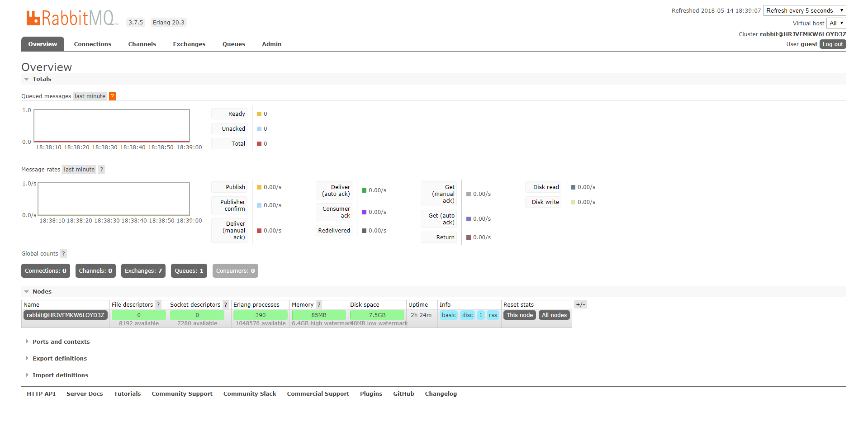
Task: Click the Queued messages chart
Action: 112,126
